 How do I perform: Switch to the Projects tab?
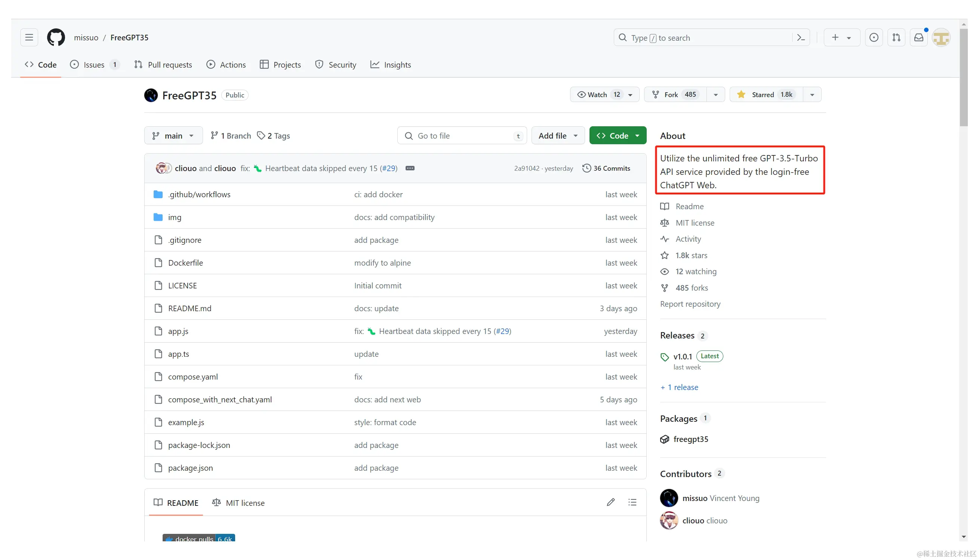[280, 65]
